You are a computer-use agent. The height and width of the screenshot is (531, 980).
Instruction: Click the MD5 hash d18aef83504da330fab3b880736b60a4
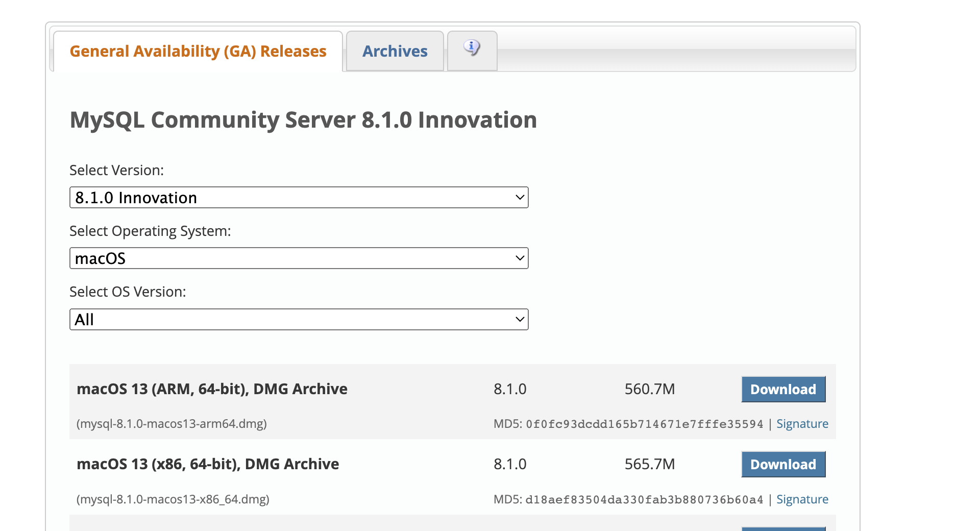(x=645, y=500)
